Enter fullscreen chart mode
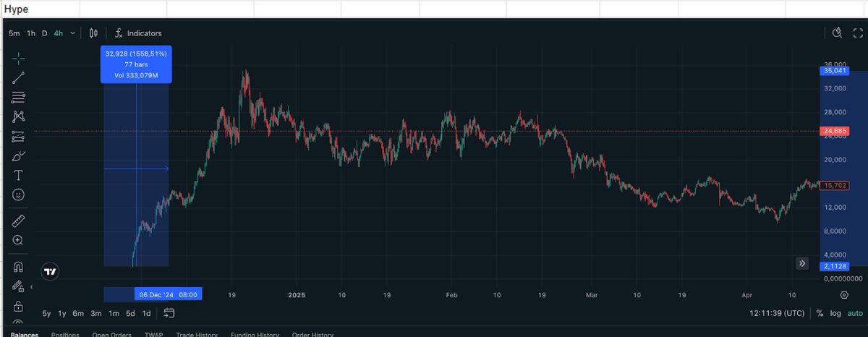 click(x=858, y=33)
